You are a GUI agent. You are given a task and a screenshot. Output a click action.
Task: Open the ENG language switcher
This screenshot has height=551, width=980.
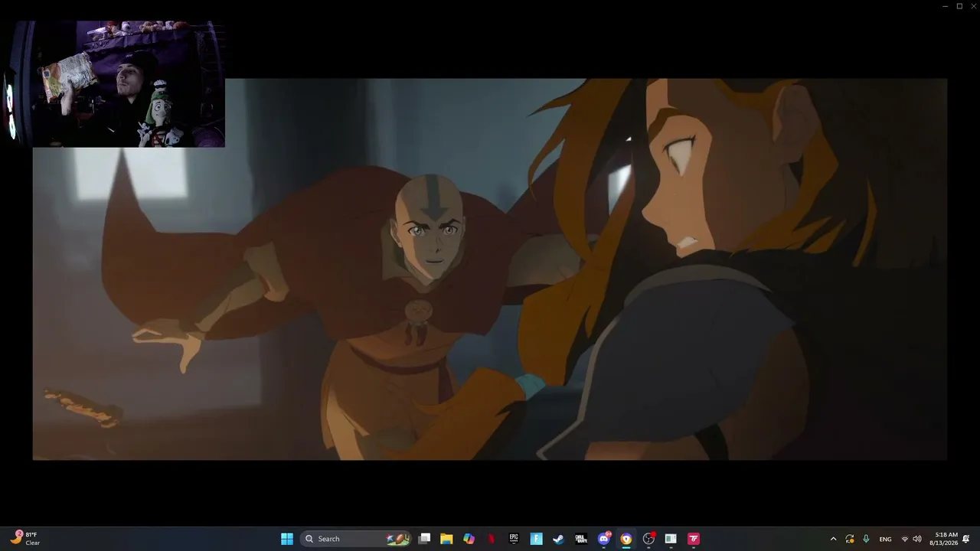pos(885,539)
